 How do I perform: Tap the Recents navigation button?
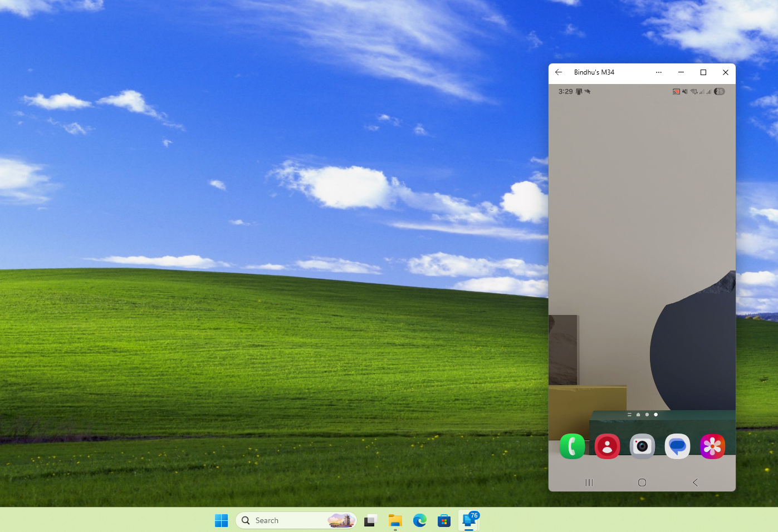tap(589, 482)
